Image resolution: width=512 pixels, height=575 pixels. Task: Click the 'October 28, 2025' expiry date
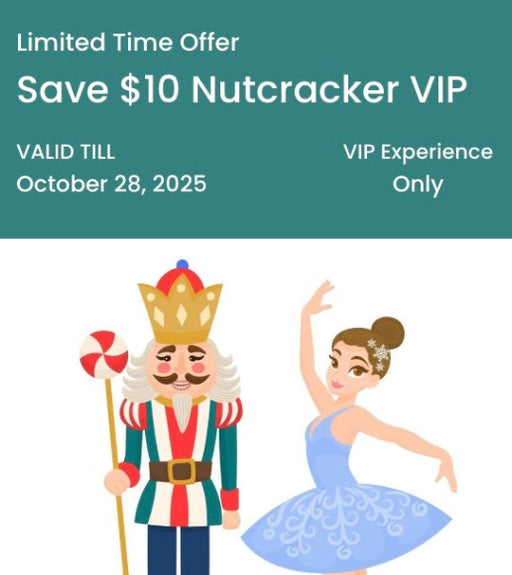coord(111,184)
